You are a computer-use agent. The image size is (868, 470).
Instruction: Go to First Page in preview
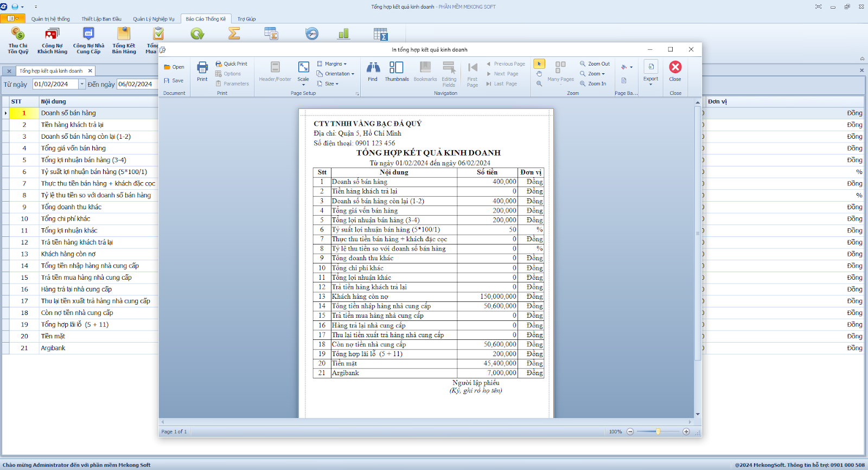(473, 74)
